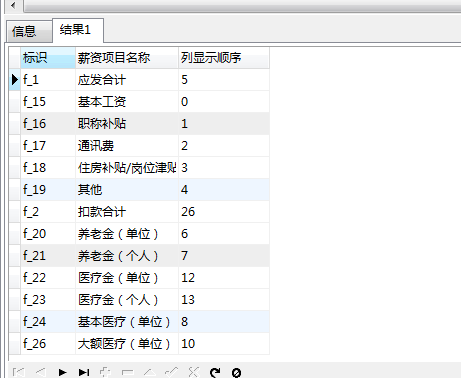Stop query circle-slash icon
The width and height of the screenshot is (461, 378).
236,372
